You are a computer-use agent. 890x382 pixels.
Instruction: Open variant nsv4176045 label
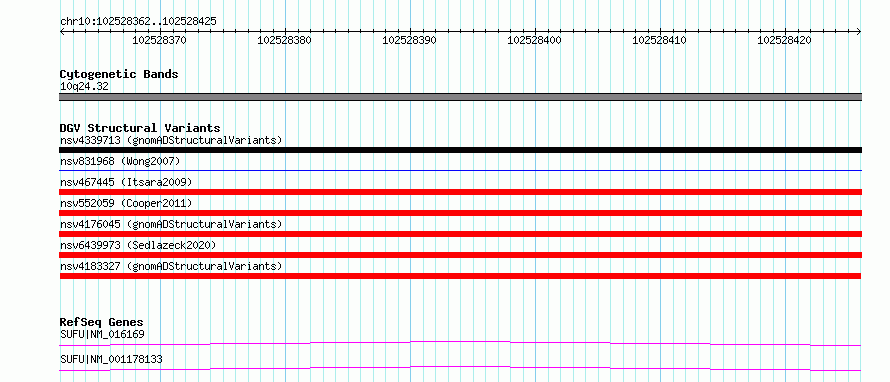tap(171, 224)
